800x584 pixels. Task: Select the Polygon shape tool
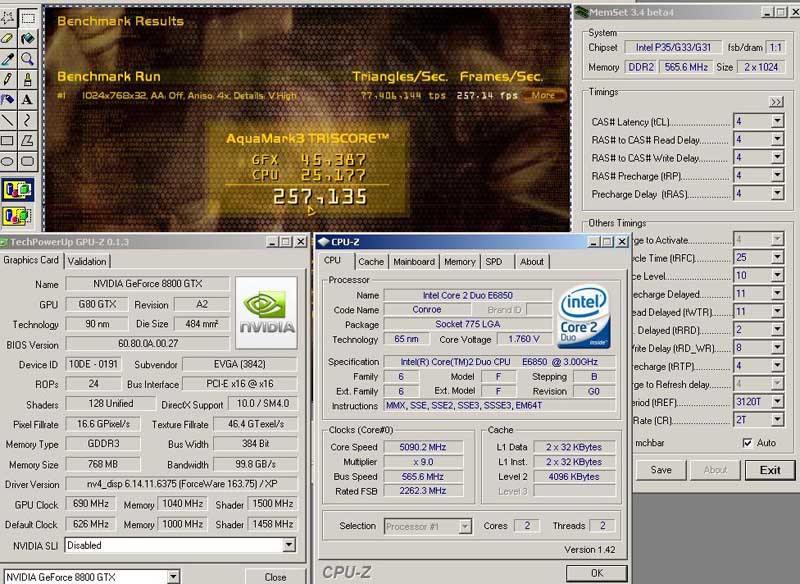coord(28,140)
